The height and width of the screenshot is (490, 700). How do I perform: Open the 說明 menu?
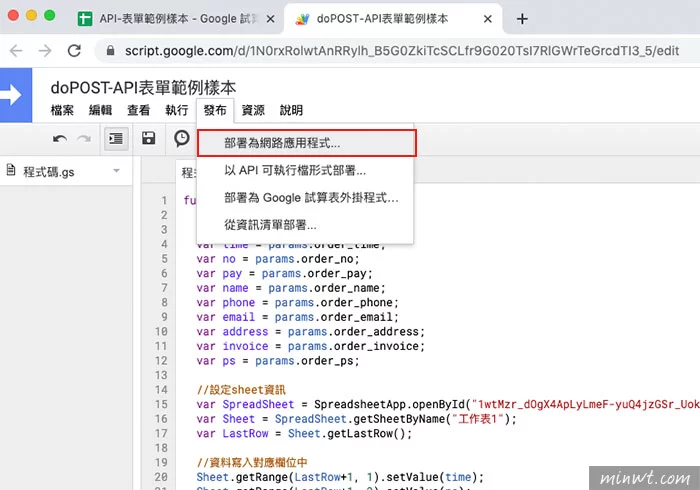tap(291, 110)
